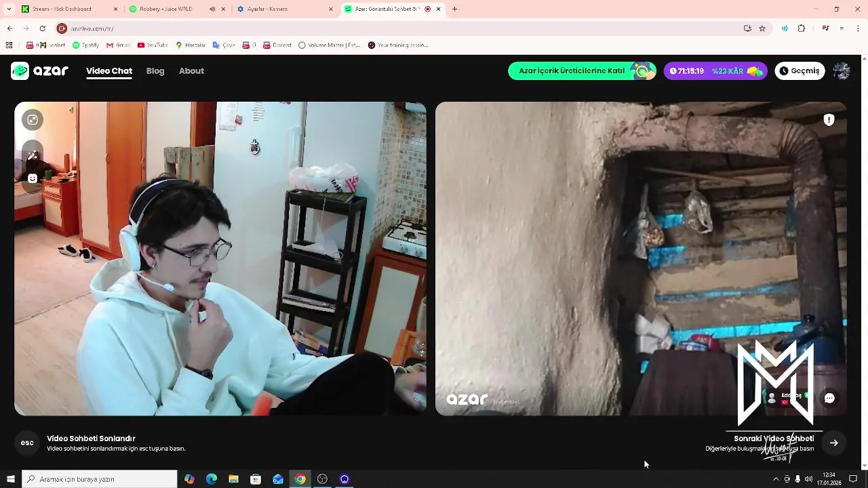Viewport: 868px width, 488px height.
Task: Expand the local video to fullscreen
Action: [x=33, y=120]
